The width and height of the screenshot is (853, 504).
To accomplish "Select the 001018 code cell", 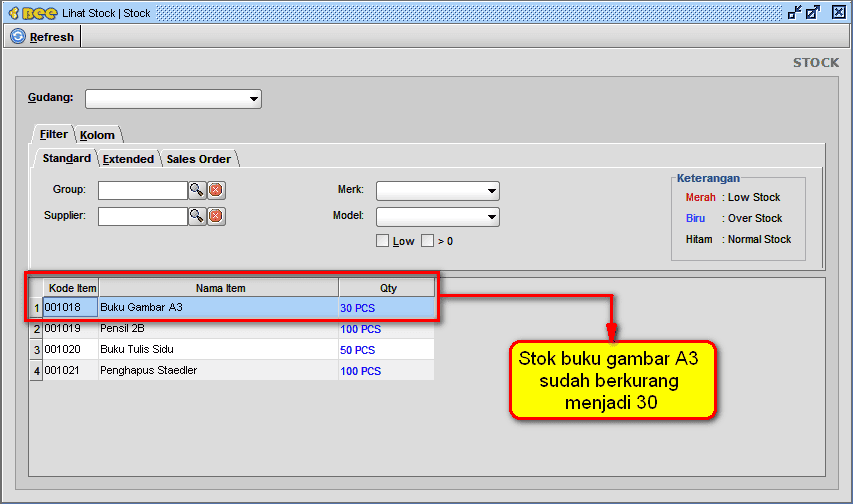I will point(71,308).
